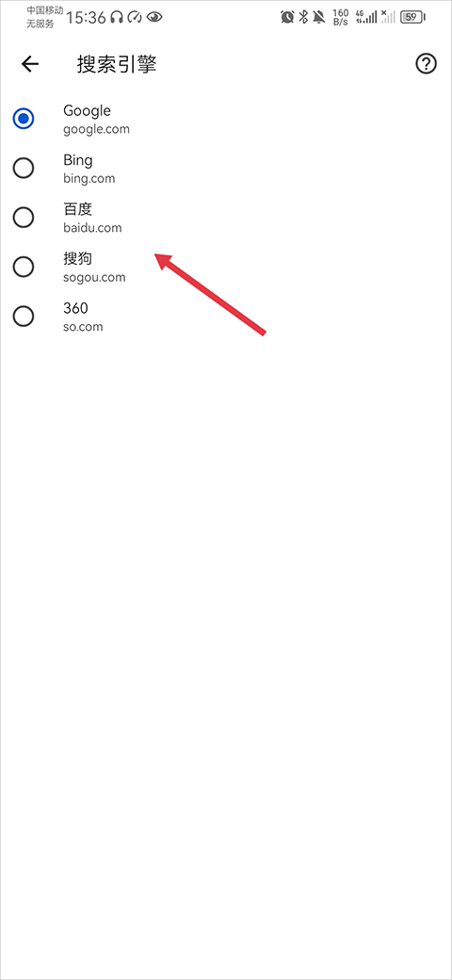The width and height of the screenshot is (452, 980).
Task: Tap the Bluetooth status icon
Action: coord(303,17)
